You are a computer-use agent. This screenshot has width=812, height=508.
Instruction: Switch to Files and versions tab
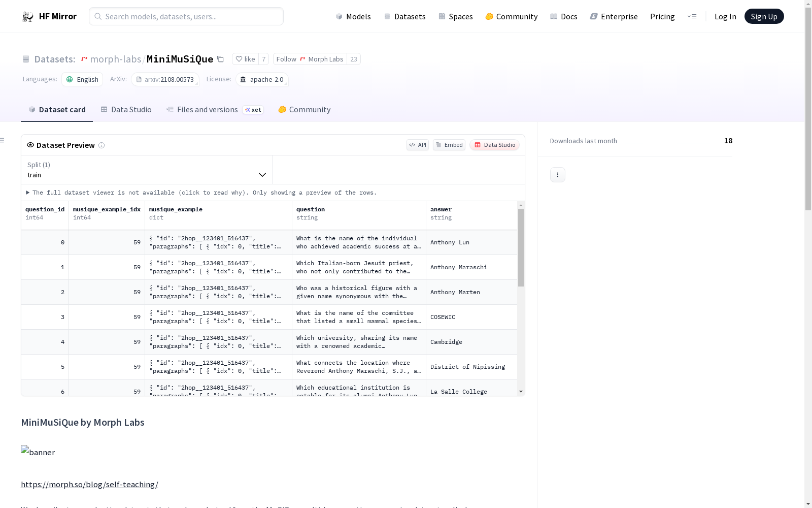(x=215, y=110)
